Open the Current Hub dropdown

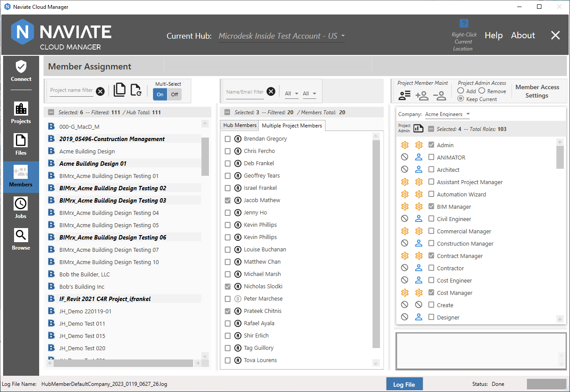coord(281,36)
